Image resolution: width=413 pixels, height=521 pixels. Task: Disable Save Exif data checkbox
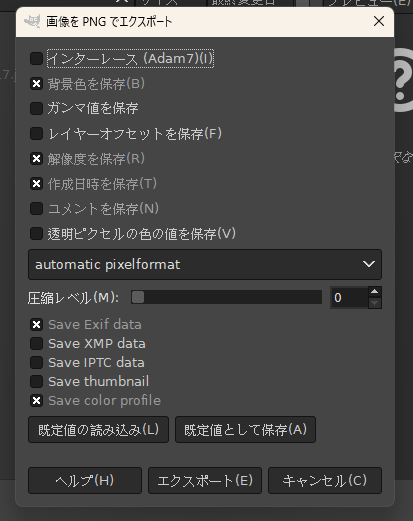click(x=36, y=325)
